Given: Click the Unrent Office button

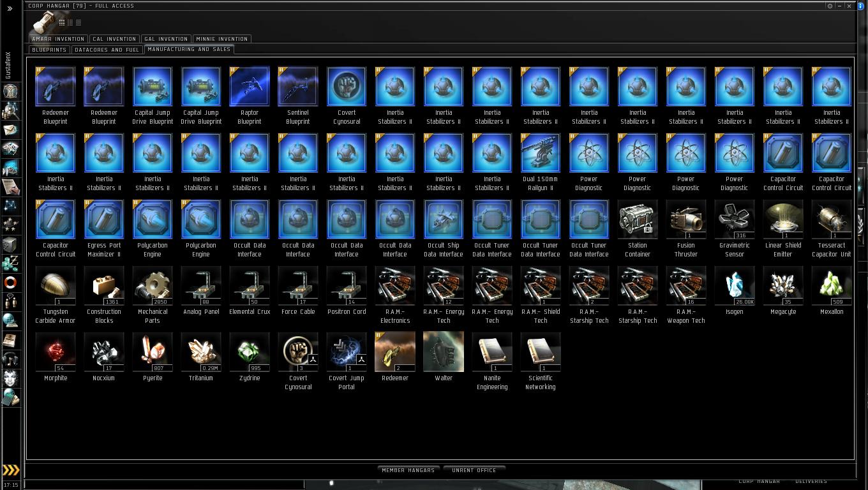Looking at the screenshot, I should [474, 470].
